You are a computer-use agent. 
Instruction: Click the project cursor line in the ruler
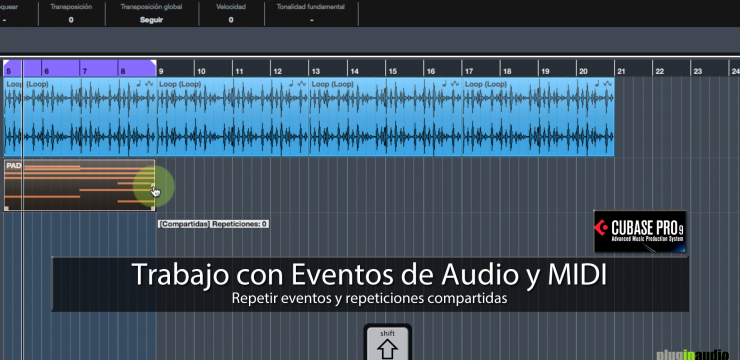pos(23,68)
